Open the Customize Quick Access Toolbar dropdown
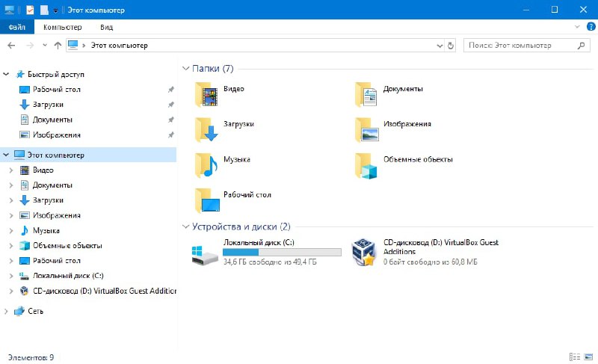 [x=55, y=10]
